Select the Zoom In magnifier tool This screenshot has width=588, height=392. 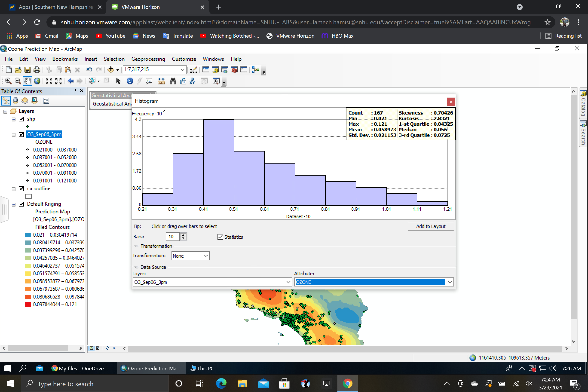point(8,81)
